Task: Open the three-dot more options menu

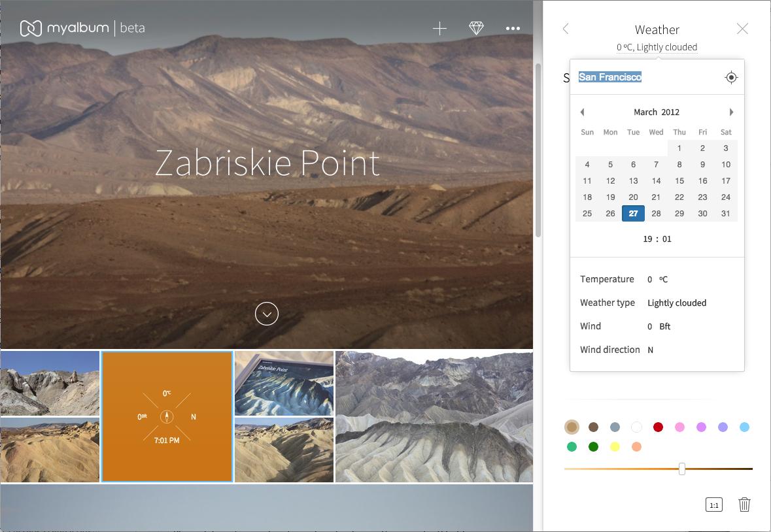Action: pos(513,29)
